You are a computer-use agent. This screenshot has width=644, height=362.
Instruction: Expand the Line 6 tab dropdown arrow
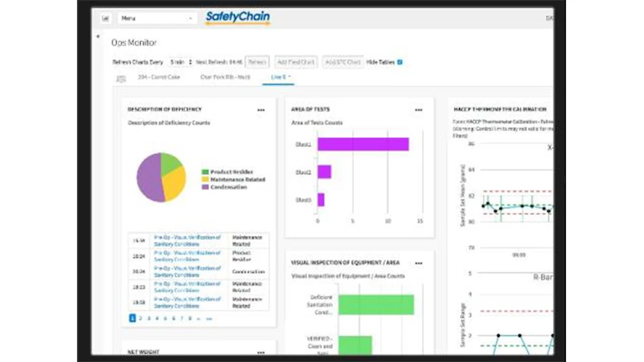tap(290, 77)
